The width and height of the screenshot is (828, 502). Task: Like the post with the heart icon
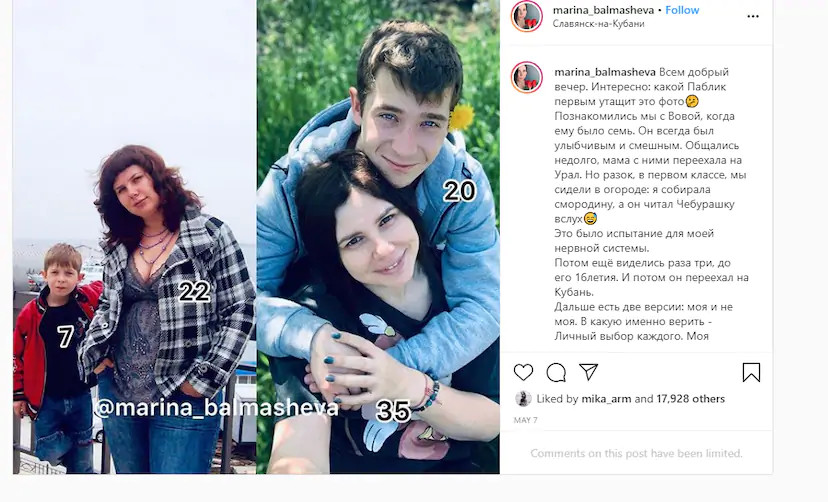(x=523, y=372)
